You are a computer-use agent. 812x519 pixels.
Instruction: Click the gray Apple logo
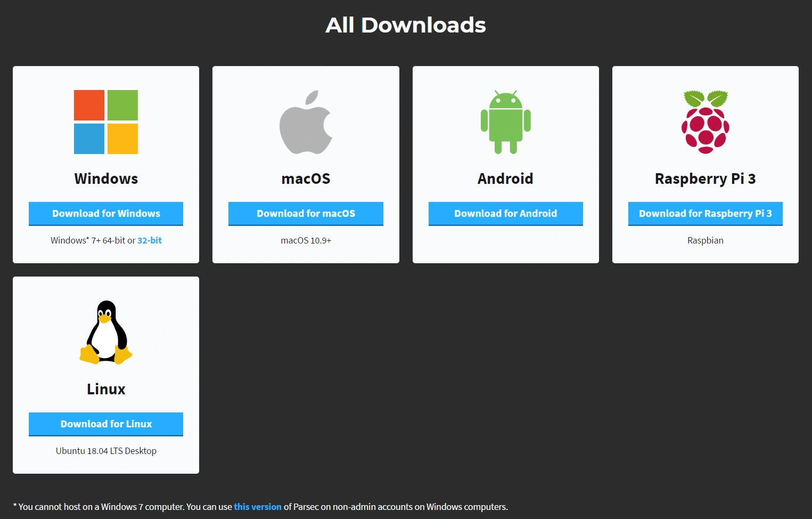(306, 123)
